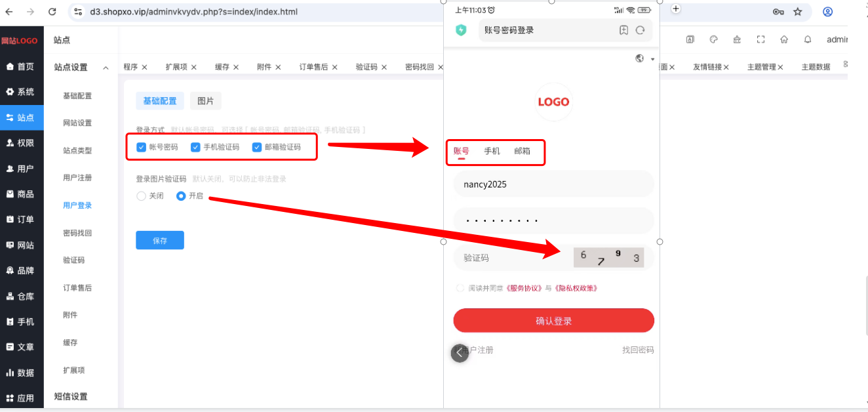868x412 pixels.
Task: Open the notification bell icon
Action: coord(808,39)
